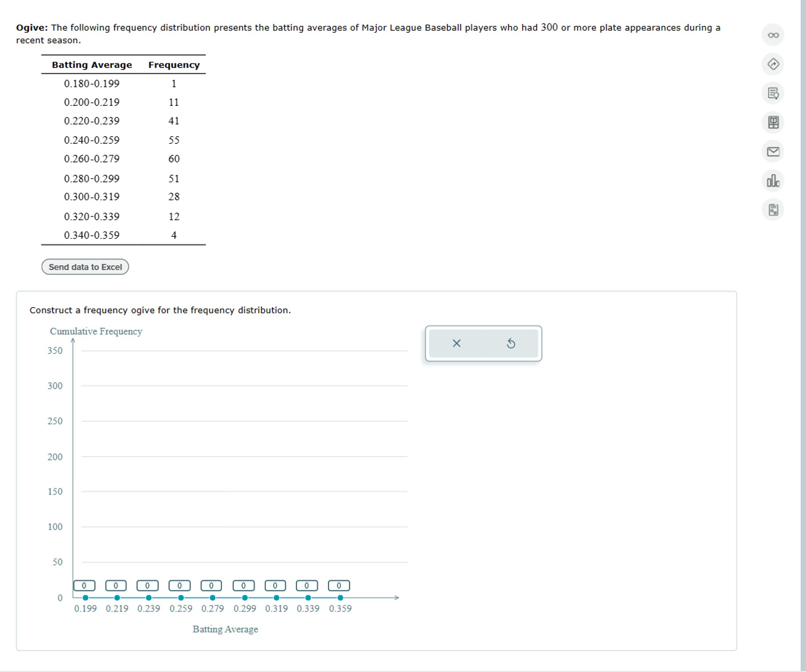Select the ogive point at 0.219
Image resolution: width=806 pixels, height=672 pixels.
point(117,598)
